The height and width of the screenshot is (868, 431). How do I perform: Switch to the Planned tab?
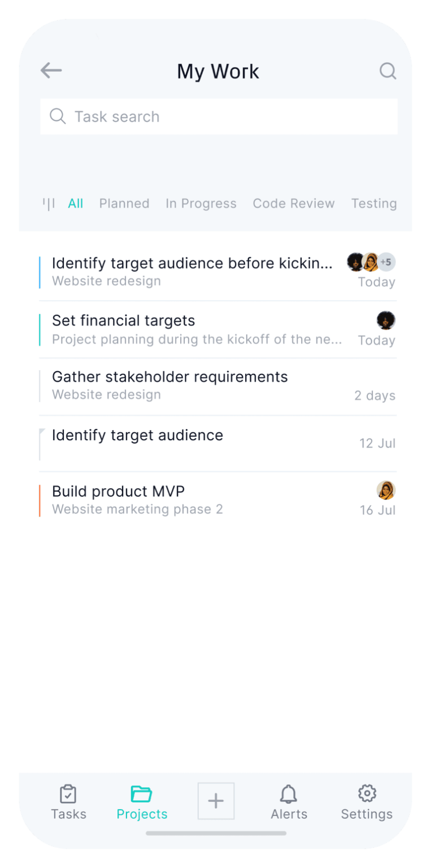(x=124, y=203)
